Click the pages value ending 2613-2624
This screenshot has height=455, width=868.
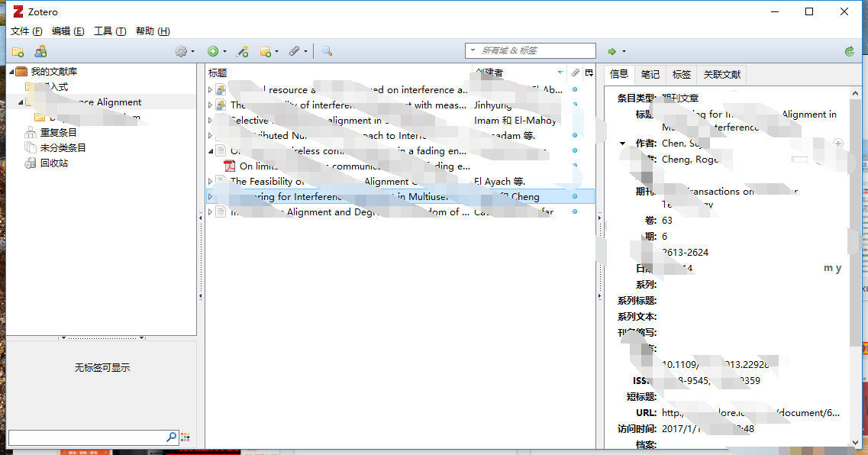click(686, 253)
